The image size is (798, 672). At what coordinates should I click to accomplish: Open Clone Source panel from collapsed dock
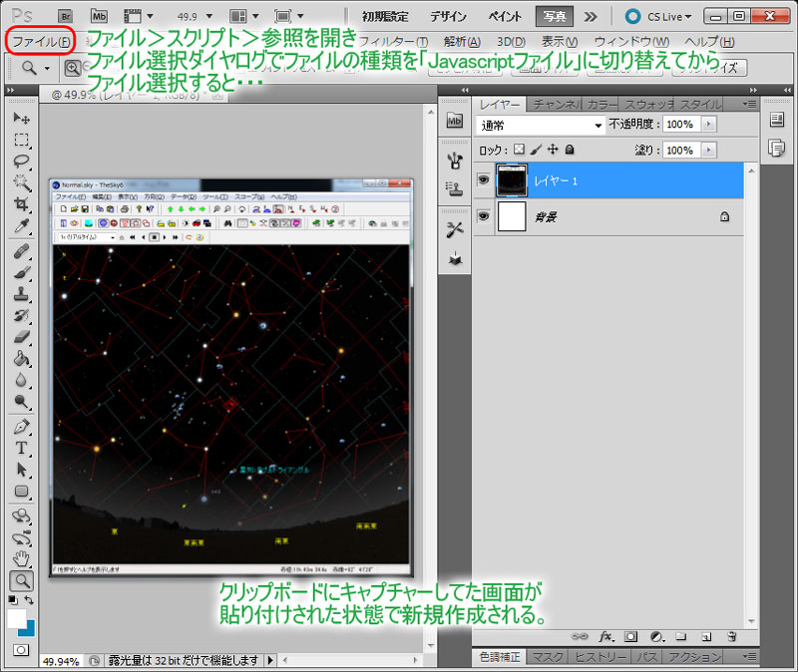click(x=455, y=188)
